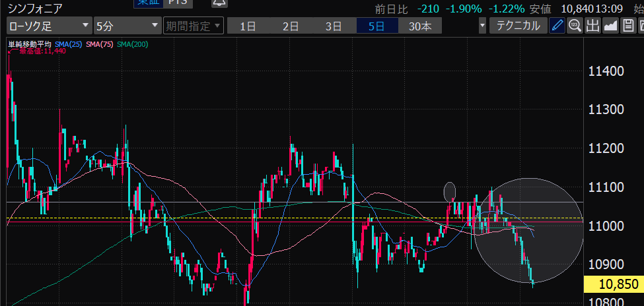Screen dimensions: 644x306
Task: Click the alert bell icon
Action: 217,3
